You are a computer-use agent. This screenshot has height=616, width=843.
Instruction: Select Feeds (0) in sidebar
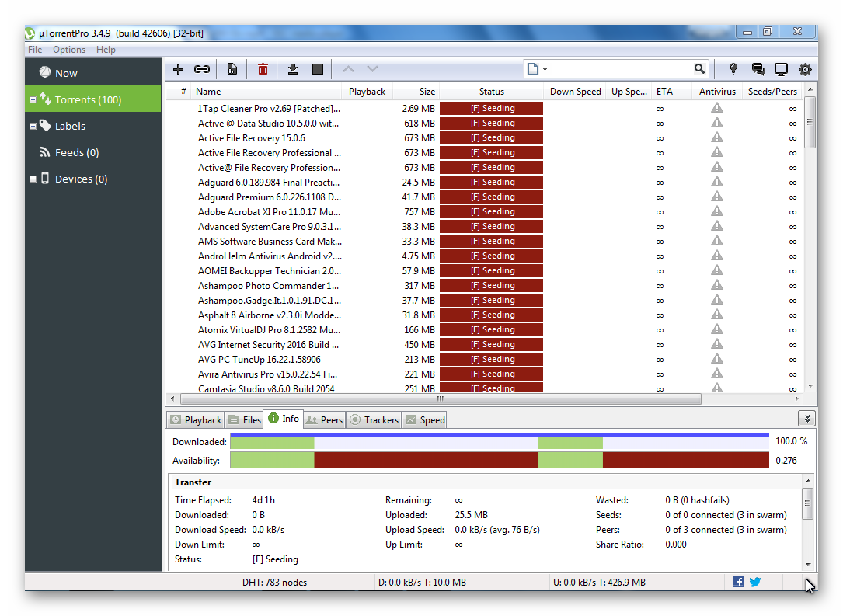[x=93, y=152]
